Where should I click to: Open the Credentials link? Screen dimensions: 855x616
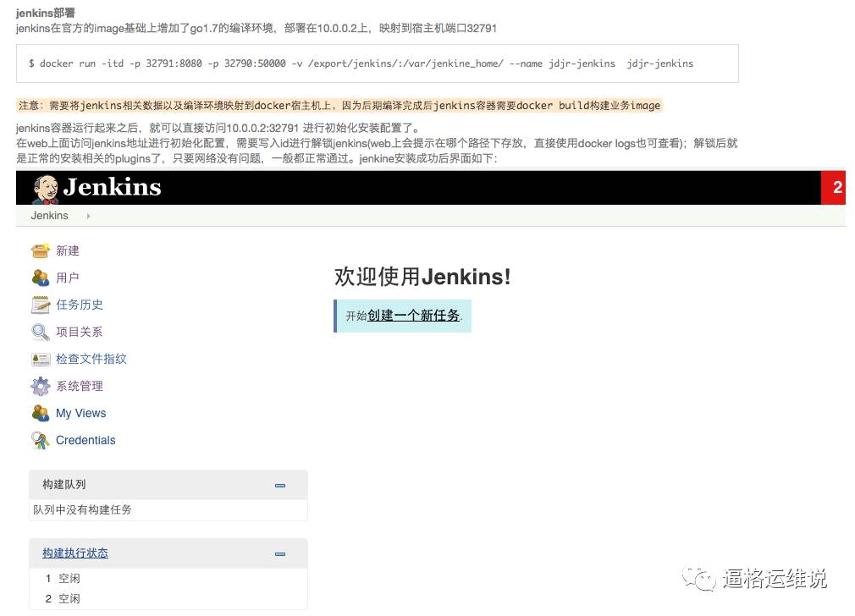click(85, 441)
